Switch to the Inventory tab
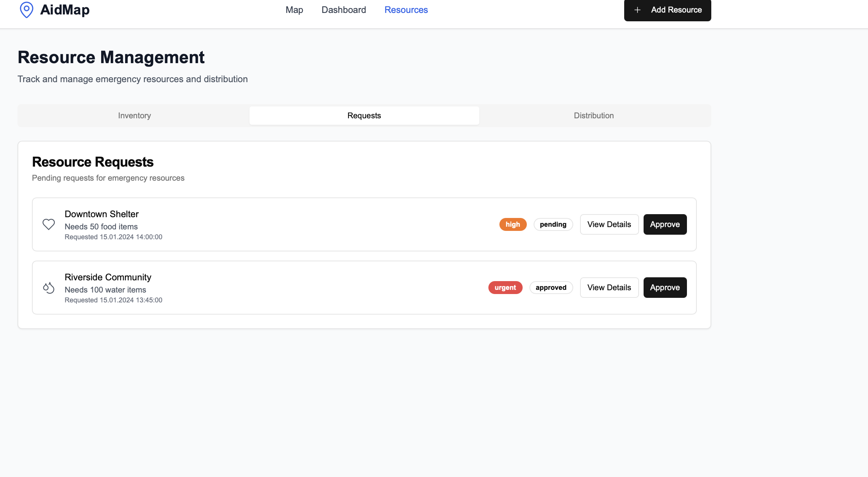 (x=134, y=116)
